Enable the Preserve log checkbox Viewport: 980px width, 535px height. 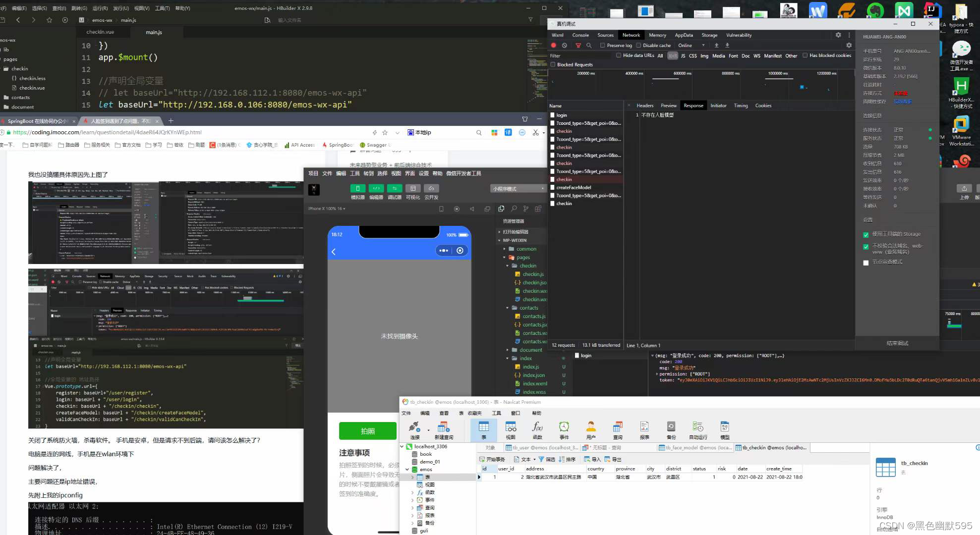[603, 45]
